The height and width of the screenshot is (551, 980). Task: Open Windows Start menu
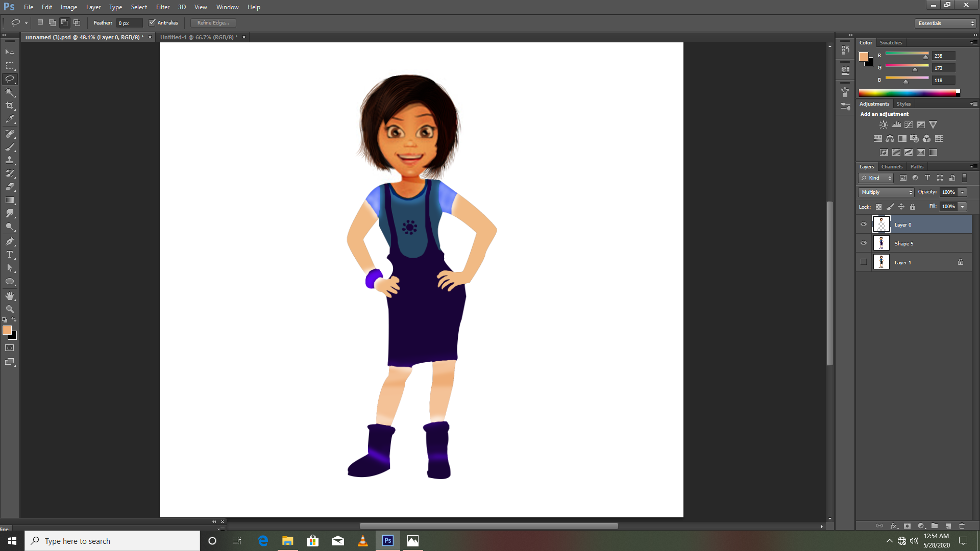coord(12,541)
